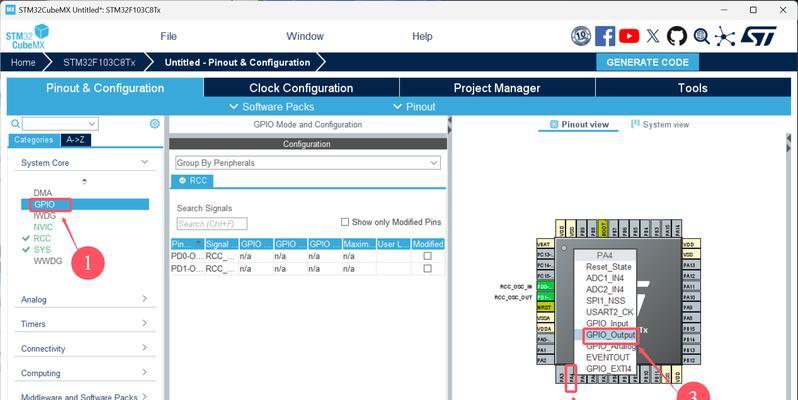Click the sort arrows under System Core
Viewport: 798px width, 400px height.
(84, 181)
